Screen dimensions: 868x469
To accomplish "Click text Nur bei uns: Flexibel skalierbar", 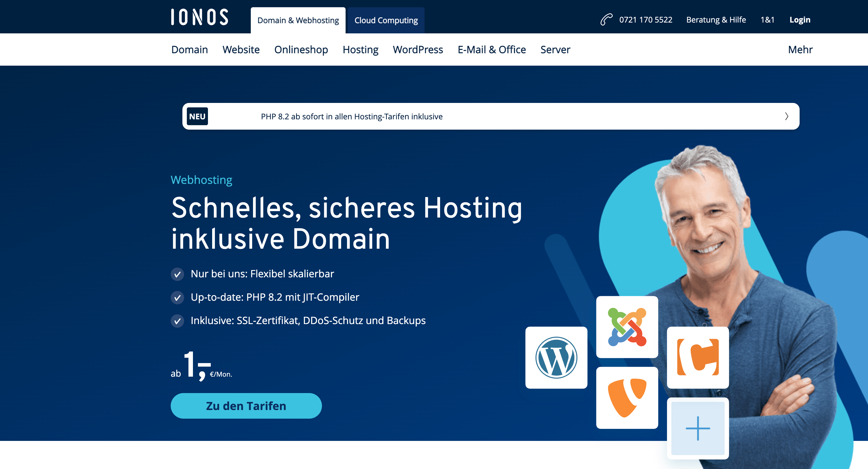I will (x=262, y=274).
